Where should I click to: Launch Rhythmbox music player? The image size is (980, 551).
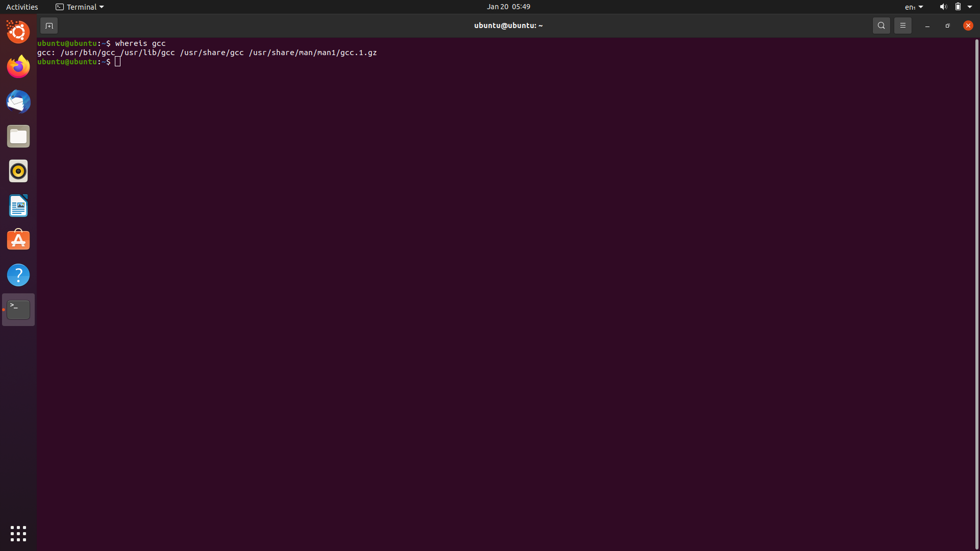point(18,171)
